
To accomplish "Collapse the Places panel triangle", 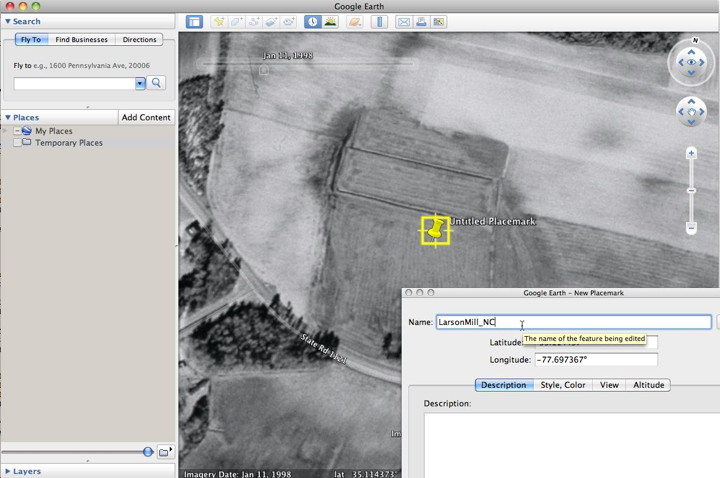I will coord(8,117).
